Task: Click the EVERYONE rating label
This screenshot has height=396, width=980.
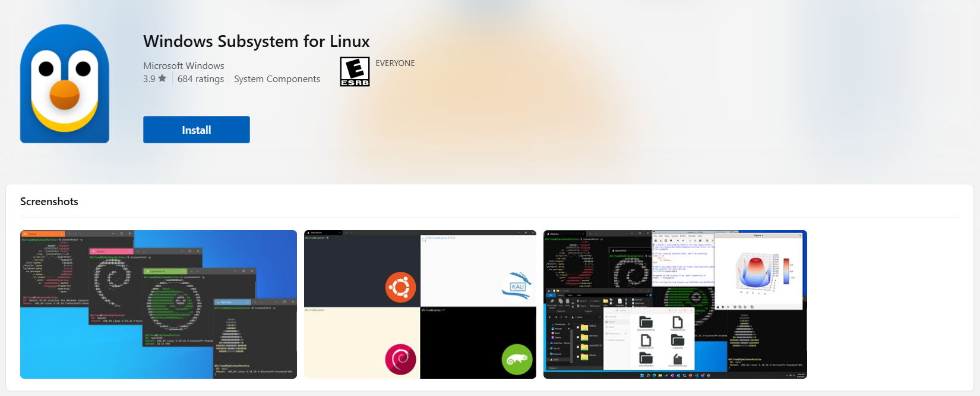Action: (395, 63)
